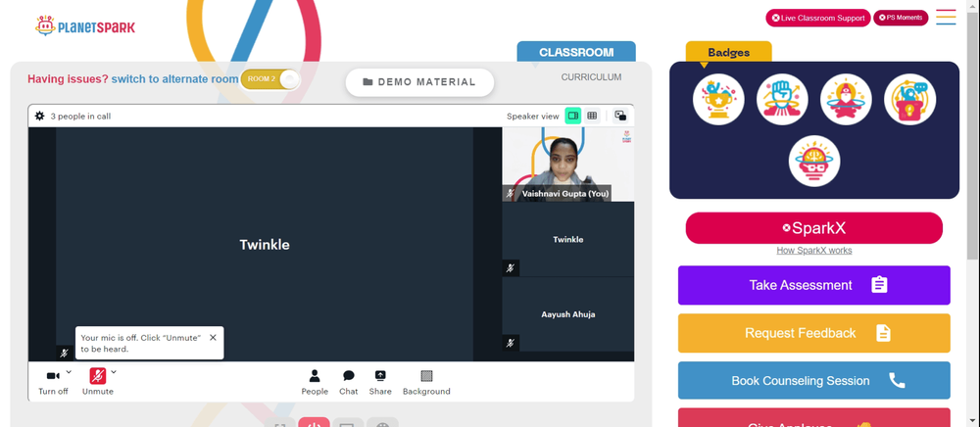Click Request Feedback button
The image size is (980, 427).
(813, 333)
